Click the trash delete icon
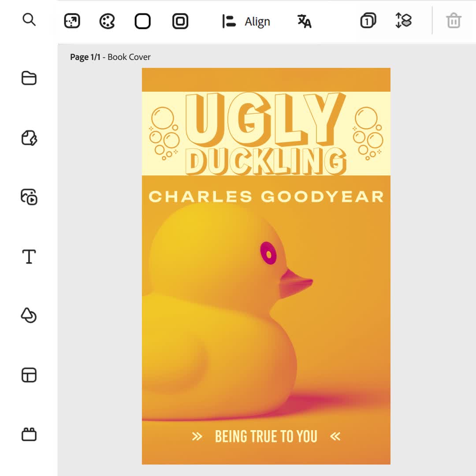This screenshot has height=476, width=476. coord(454,21)
